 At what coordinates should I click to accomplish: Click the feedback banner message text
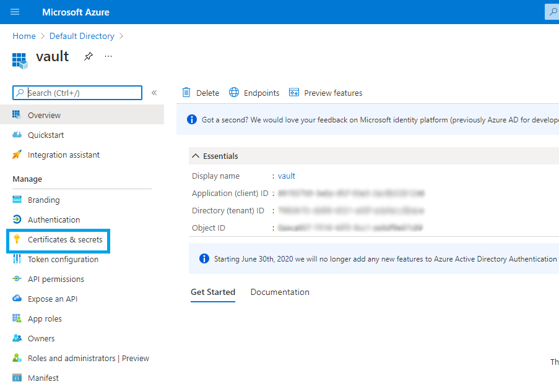[x=380, y=120]
